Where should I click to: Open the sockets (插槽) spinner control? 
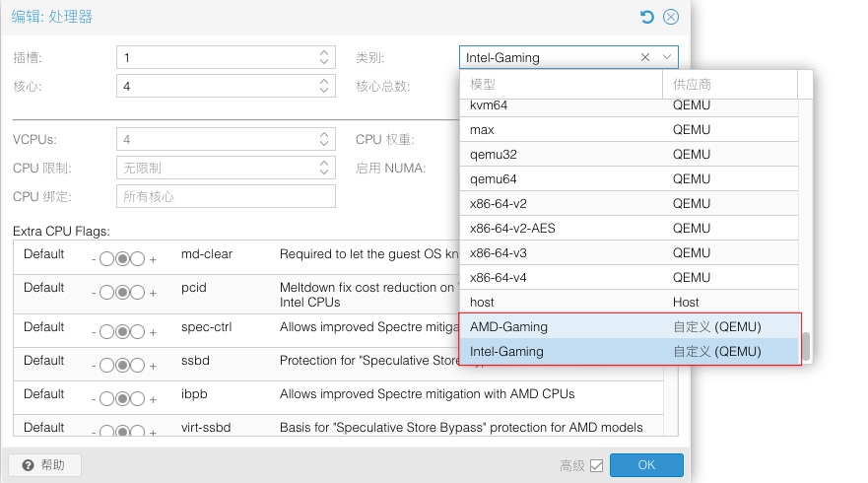tap(325, 57)
